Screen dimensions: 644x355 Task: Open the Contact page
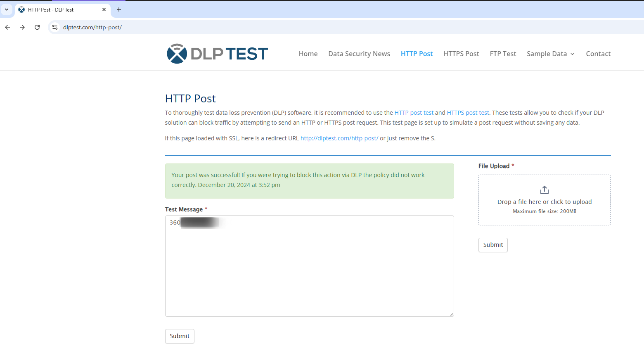(x=598, y=54)
